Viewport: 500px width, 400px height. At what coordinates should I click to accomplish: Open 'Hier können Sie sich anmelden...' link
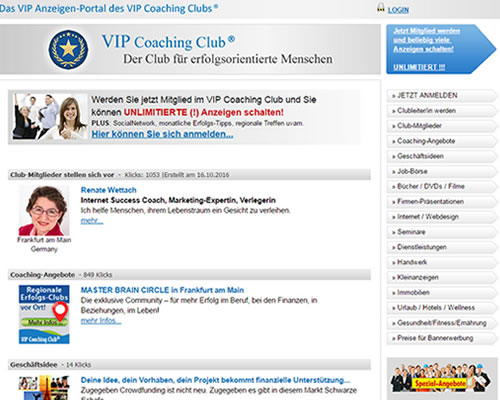pos(162,134)
